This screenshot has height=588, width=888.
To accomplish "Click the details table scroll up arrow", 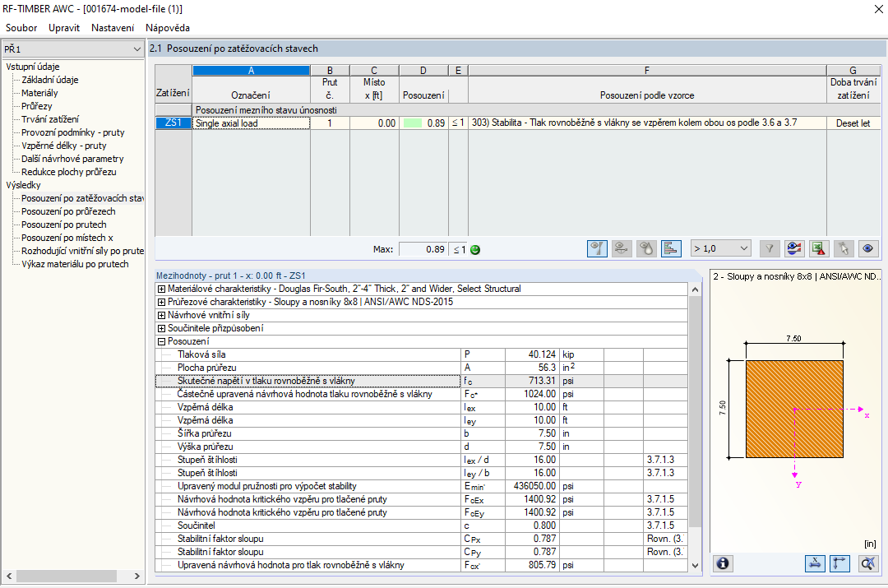I will click(695, 289).
